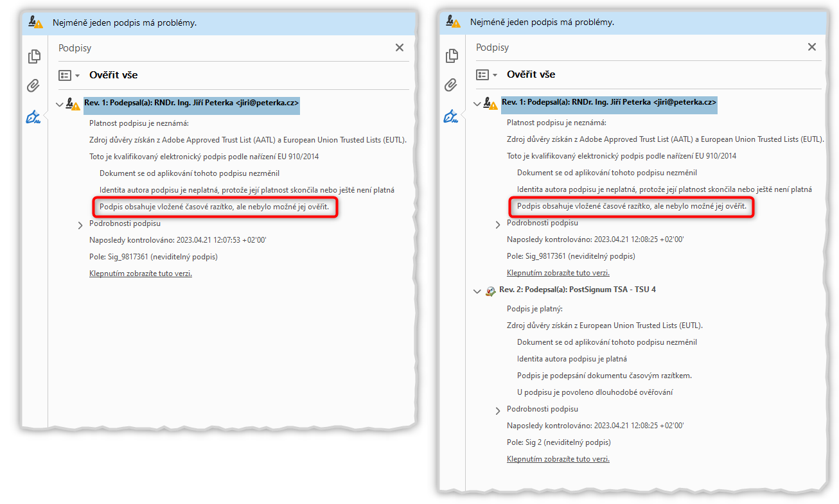Open Attachments paperclip icon in left window

(34, 85)
